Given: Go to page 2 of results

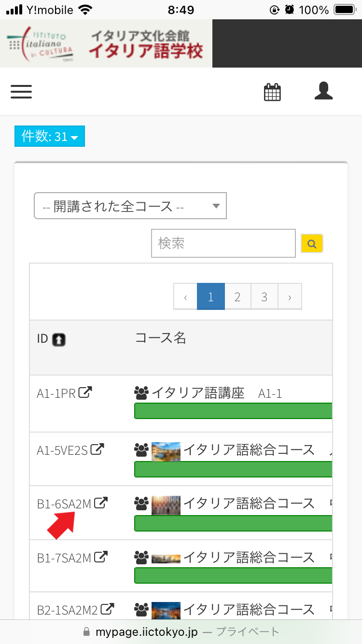Looking at the screenshot, I should (x=237, y=297).
